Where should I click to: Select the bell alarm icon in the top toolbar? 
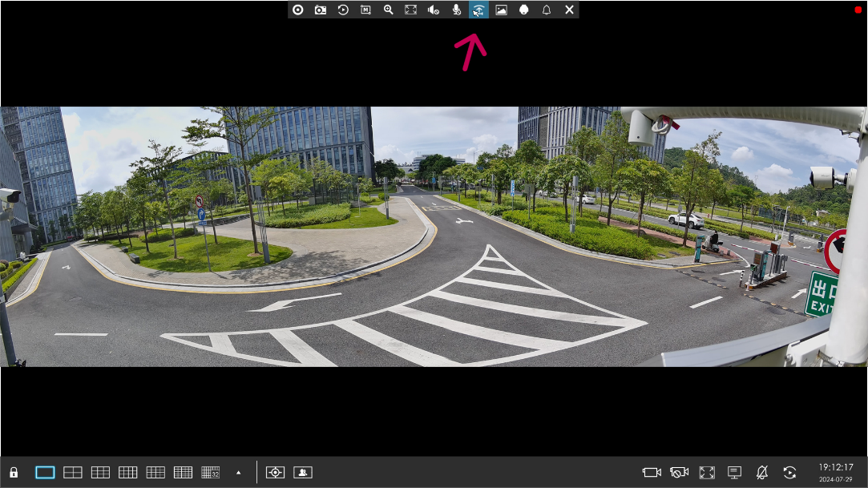[547, 10]
